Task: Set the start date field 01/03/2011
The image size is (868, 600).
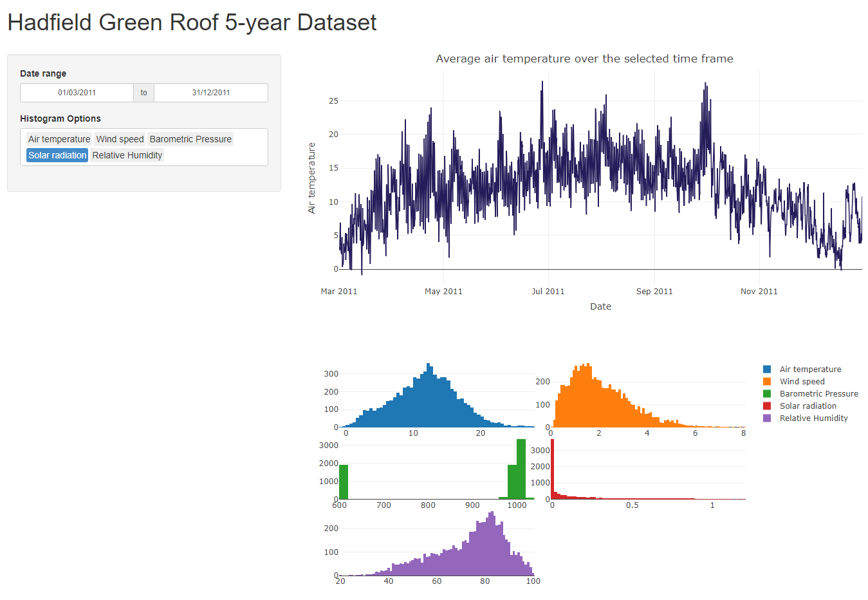Action: point(77,93)
